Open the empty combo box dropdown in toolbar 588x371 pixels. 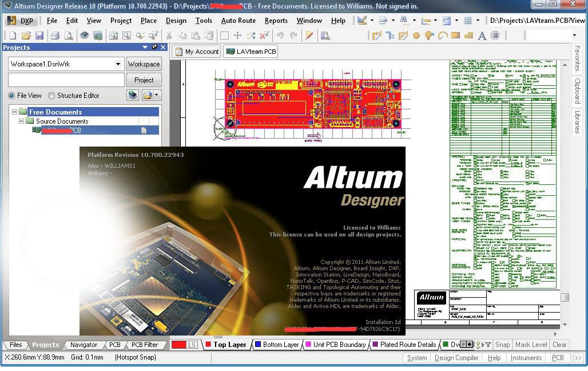(574, 35)
